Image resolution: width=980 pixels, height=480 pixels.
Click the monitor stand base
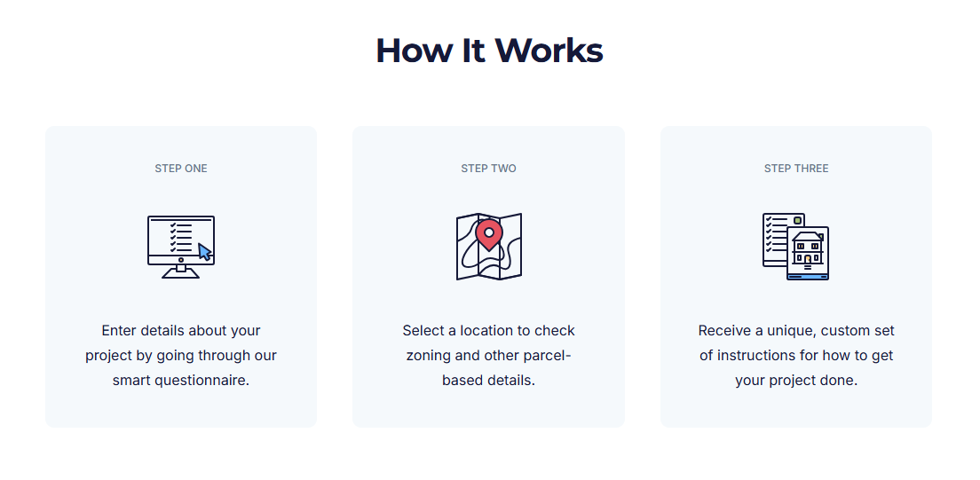click(181, 273)
